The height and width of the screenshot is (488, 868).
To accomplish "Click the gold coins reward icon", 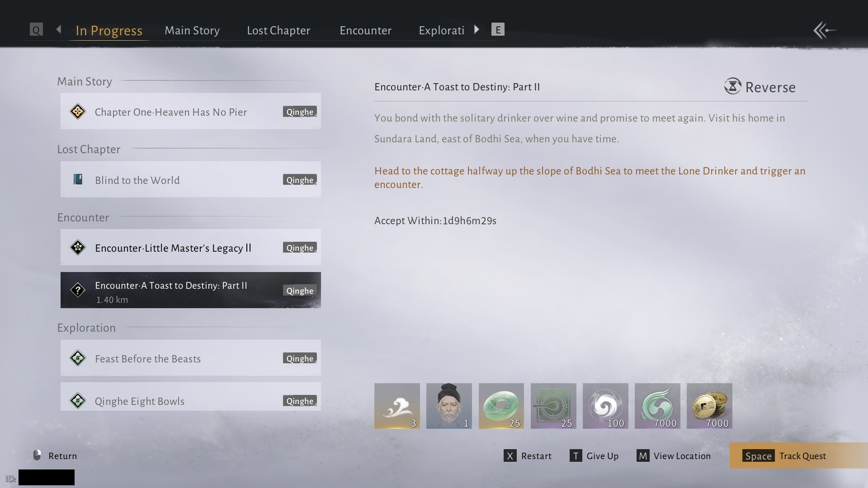I will (x=709, y=405).
